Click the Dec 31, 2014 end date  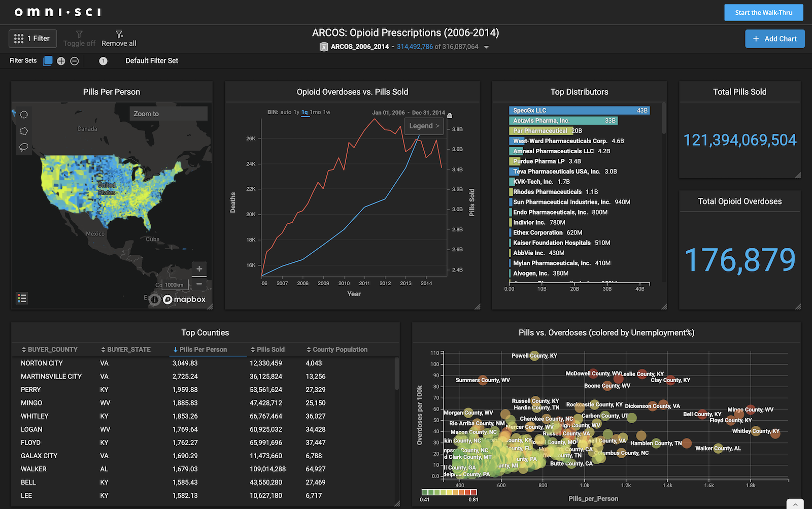click(x=428, y=113)
